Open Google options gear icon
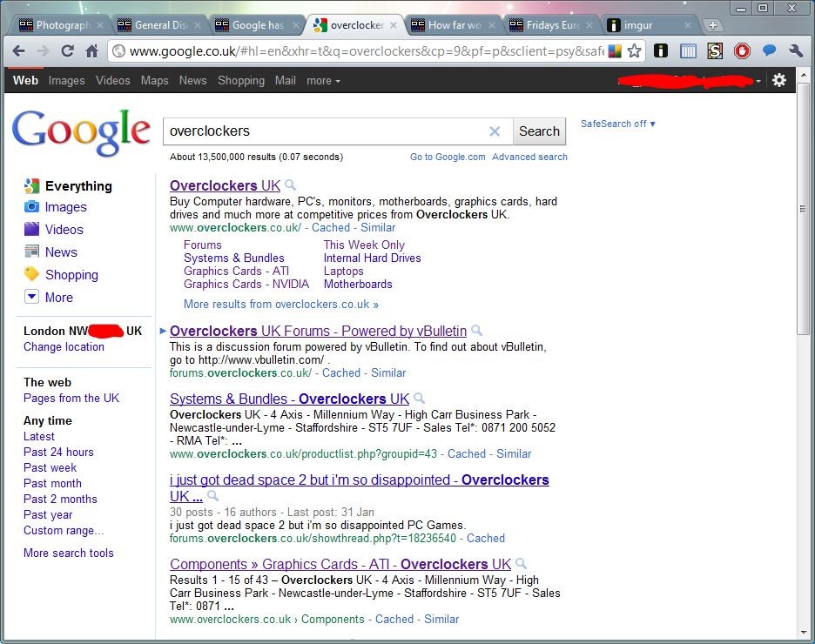This screenshot has width=815, height=644. [779, 80]
